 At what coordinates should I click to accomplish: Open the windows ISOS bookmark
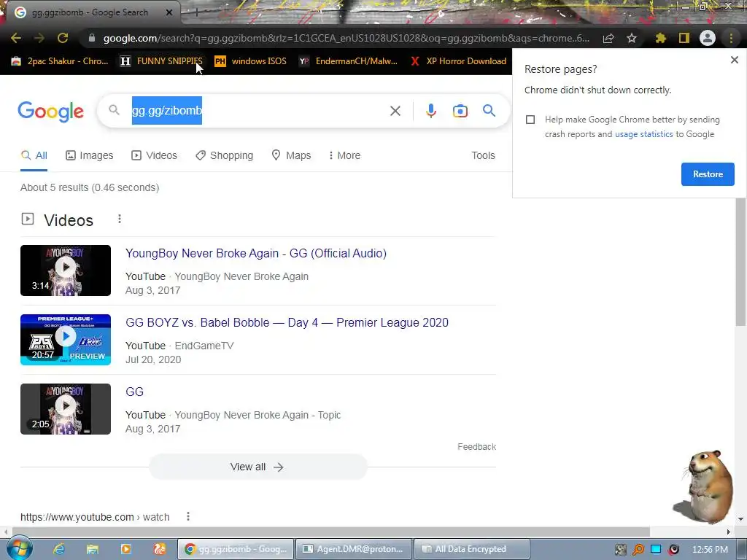251,61
